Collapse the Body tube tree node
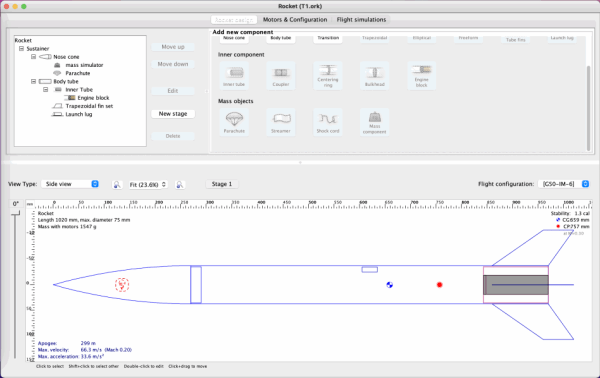 33,81
